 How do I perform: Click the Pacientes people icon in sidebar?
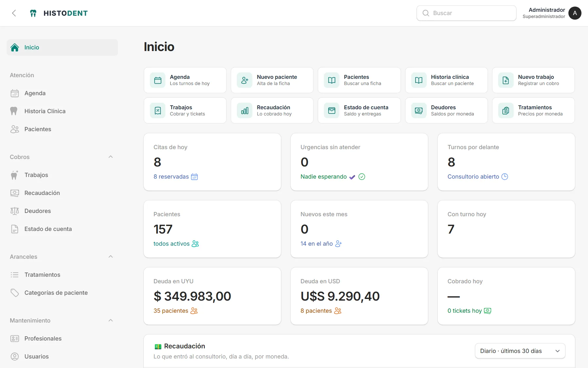[15, 129]
